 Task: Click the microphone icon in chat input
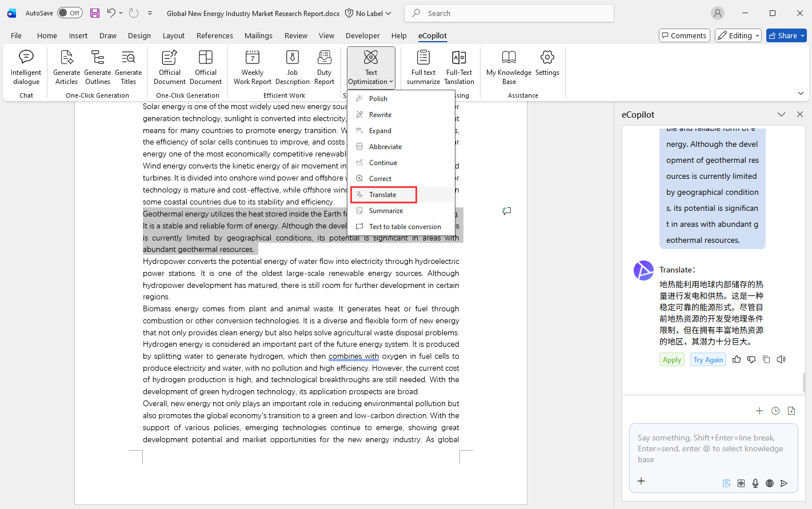point(755,483)
